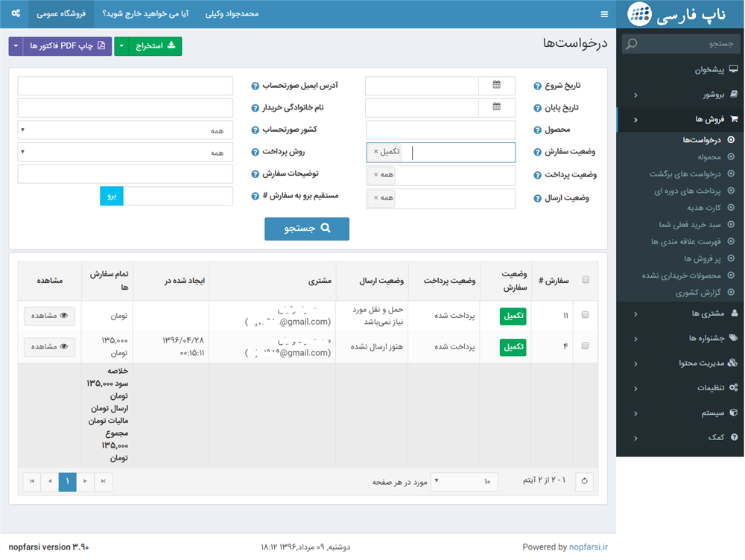Click the آدرس ایمیل صورتحساب input field
Screen dimensions: 745x560
[125, 86]
